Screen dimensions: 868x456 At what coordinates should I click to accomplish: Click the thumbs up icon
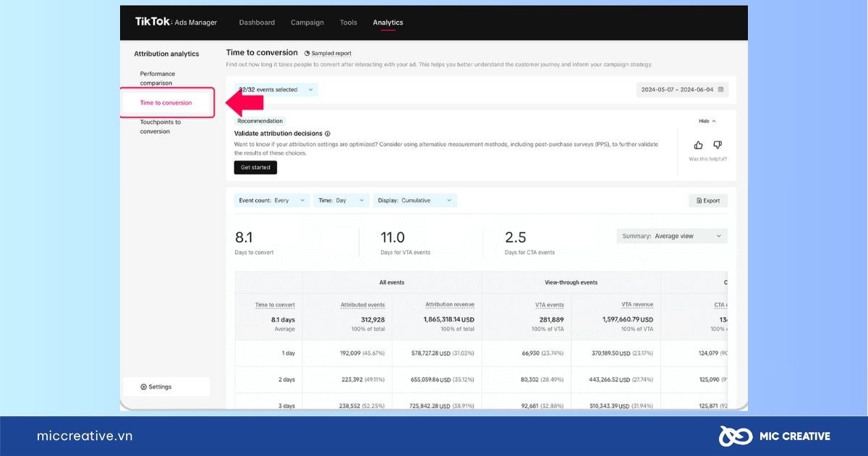coord(698,145)
